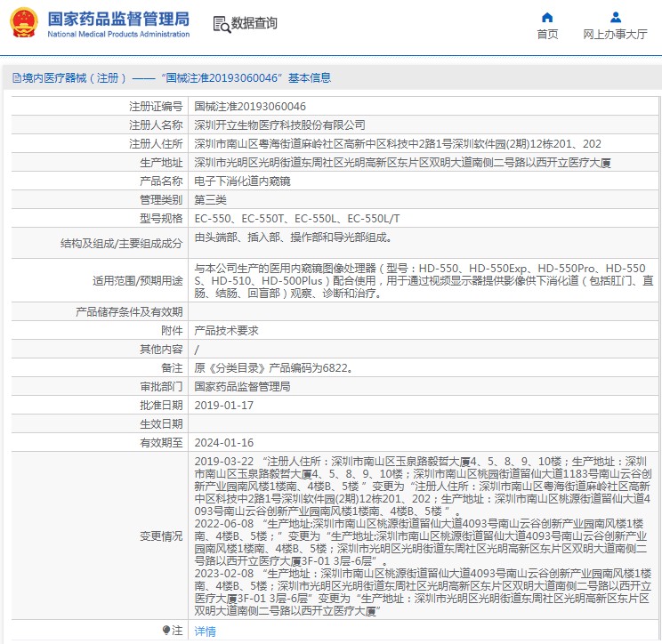
Task: Open the 首页 home link
Action: 547,34
